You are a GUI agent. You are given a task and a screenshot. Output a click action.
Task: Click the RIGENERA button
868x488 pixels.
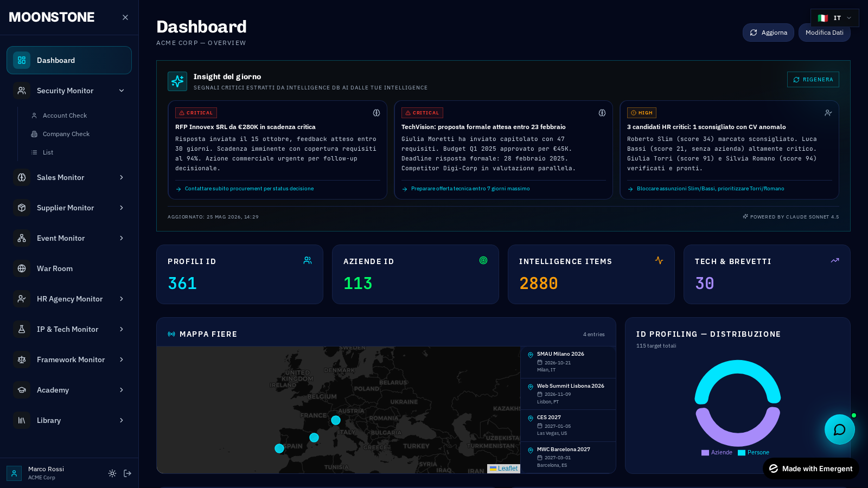[813, 80]
